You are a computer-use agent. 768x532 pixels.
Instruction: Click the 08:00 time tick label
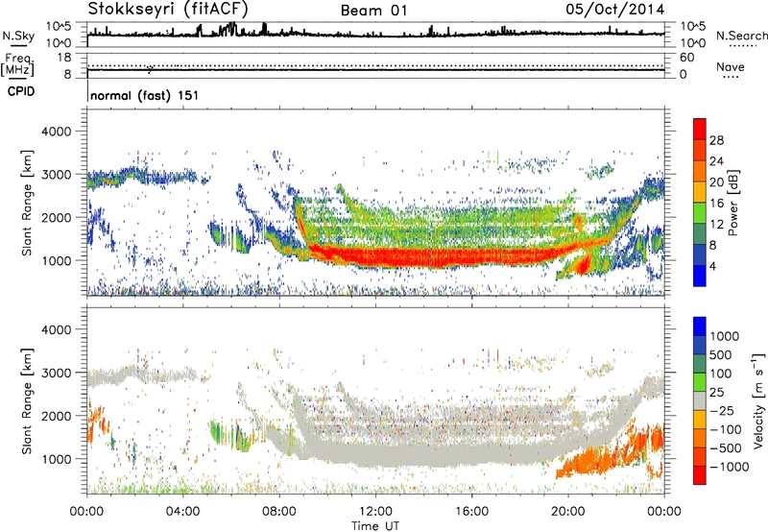(279, 512)
